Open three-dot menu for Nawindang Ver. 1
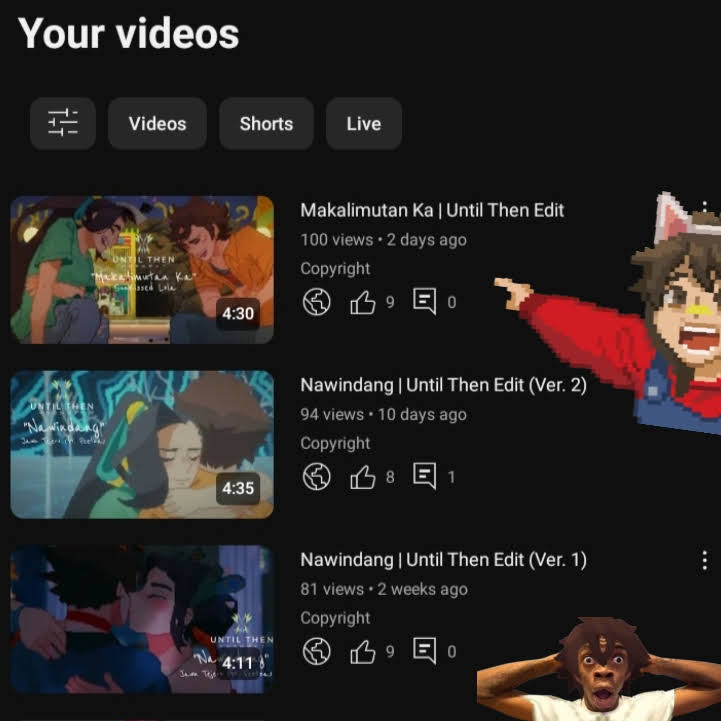721x721 pixels. [x=705, y=560]
